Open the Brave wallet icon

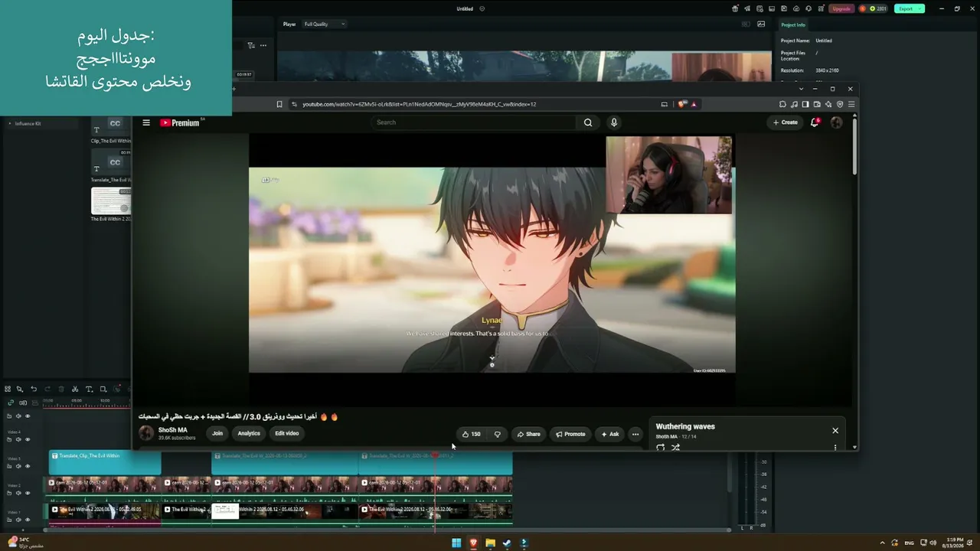[x=817, y=104]
